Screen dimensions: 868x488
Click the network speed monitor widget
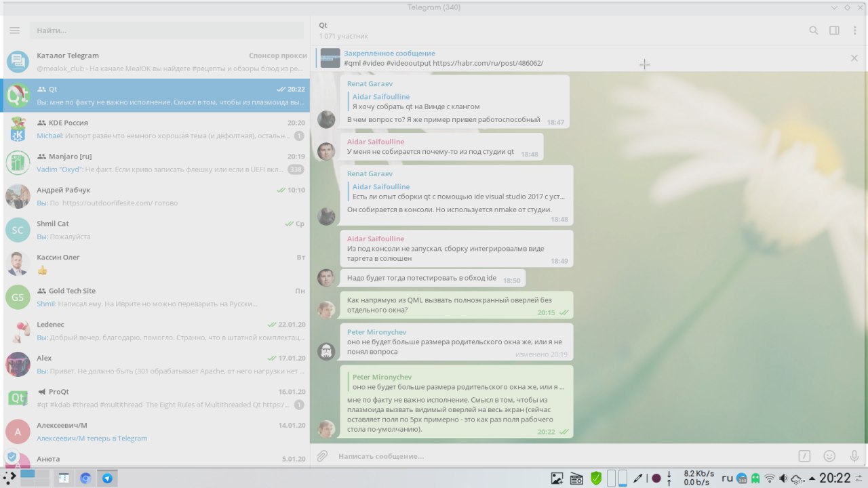click(698, 478)
